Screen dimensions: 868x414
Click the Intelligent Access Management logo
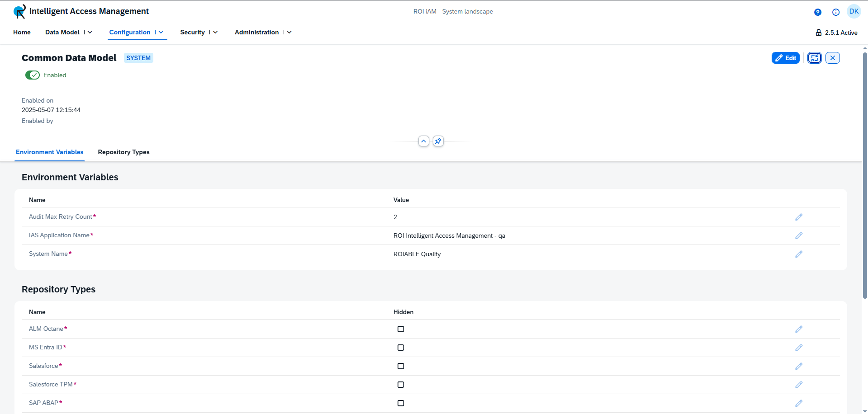[x=19, y=11]
